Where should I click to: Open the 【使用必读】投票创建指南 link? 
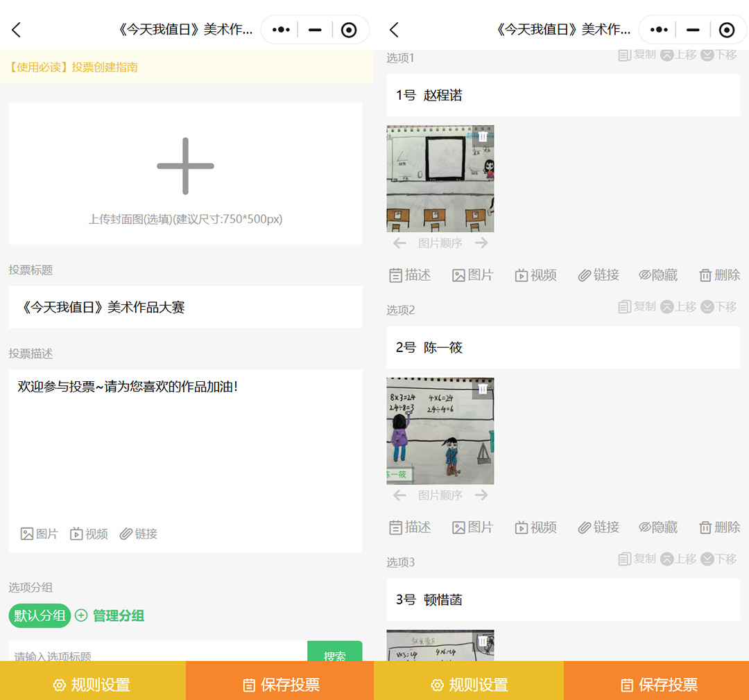point(74,67)
